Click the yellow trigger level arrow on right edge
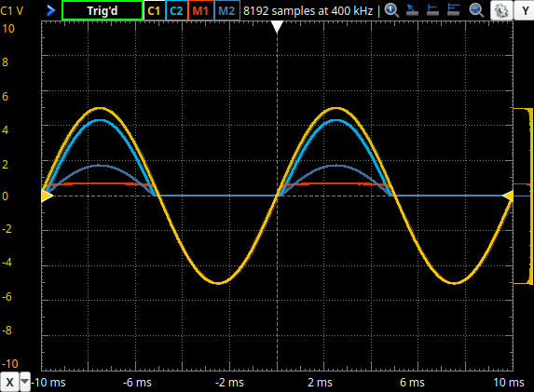This screenshot has height=392, width=534. (x=508, y=196)
